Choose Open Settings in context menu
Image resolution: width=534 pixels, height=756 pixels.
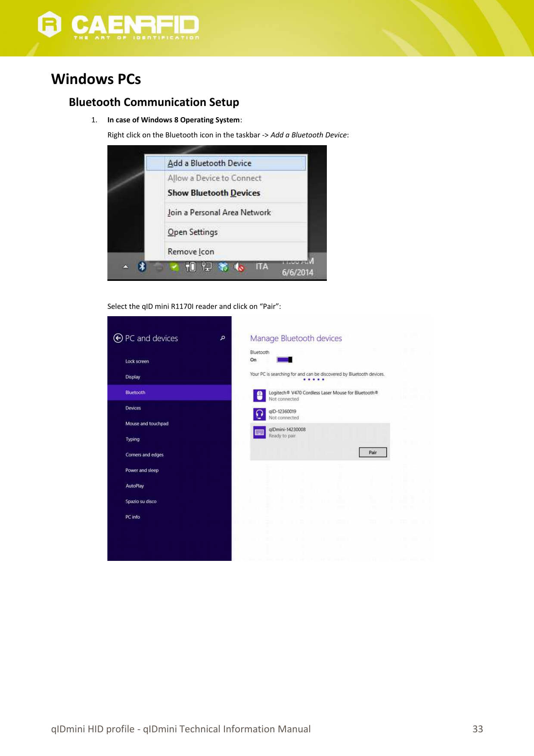point(226,232)
